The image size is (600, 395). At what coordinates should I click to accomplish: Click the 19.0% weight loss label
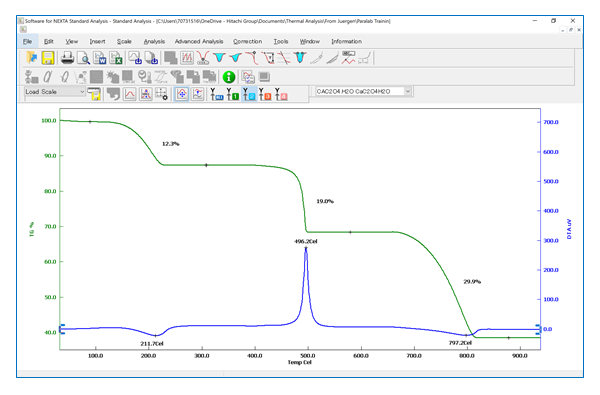(324, 201)
